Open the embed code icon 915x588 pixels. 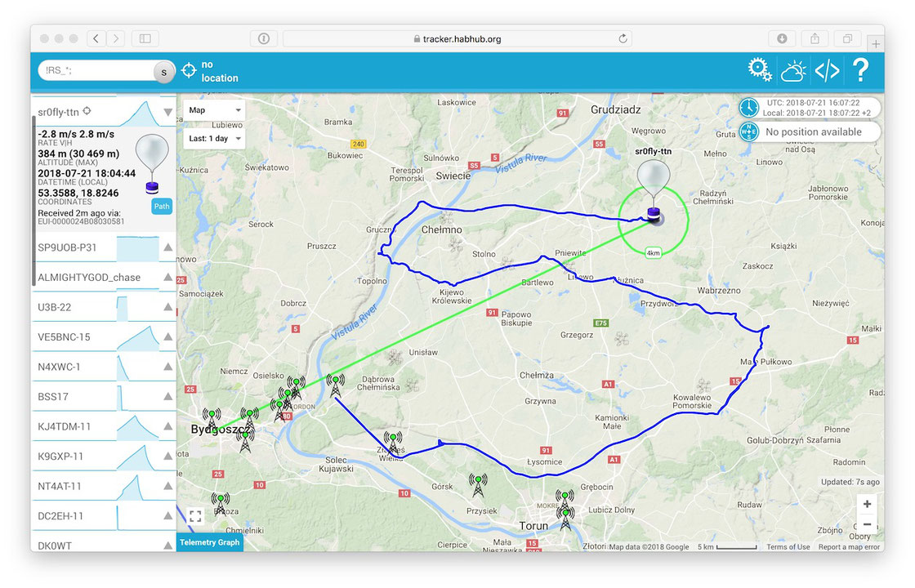827,70
